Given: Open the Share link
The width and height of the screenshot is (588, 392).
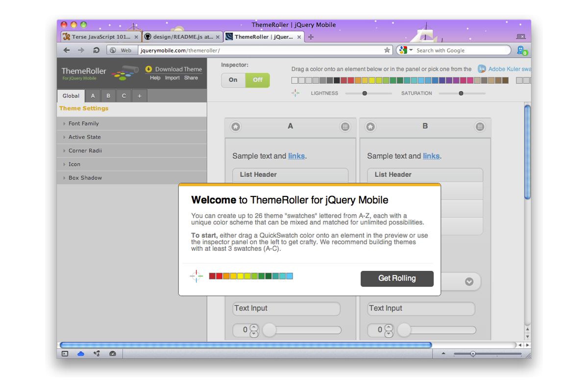Looking at the screenshot, I should [x=191, y=77].
